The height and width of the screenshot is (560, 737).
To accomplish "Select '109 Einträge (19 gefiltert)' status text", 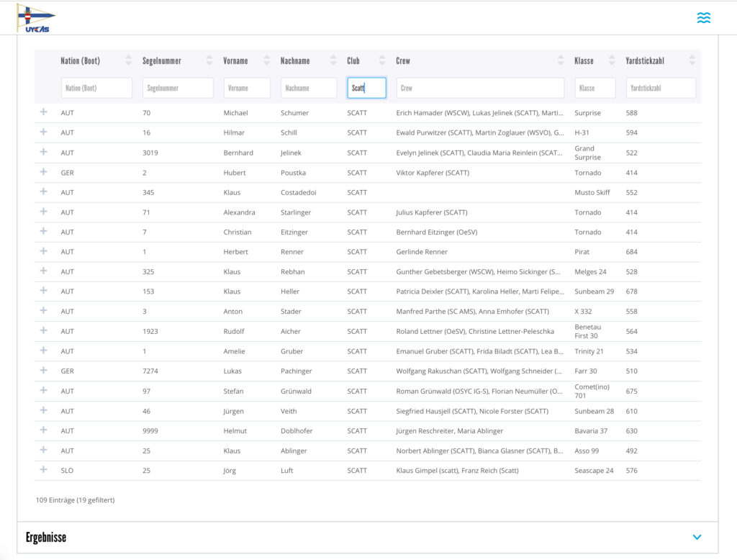I will pos(75,500).
